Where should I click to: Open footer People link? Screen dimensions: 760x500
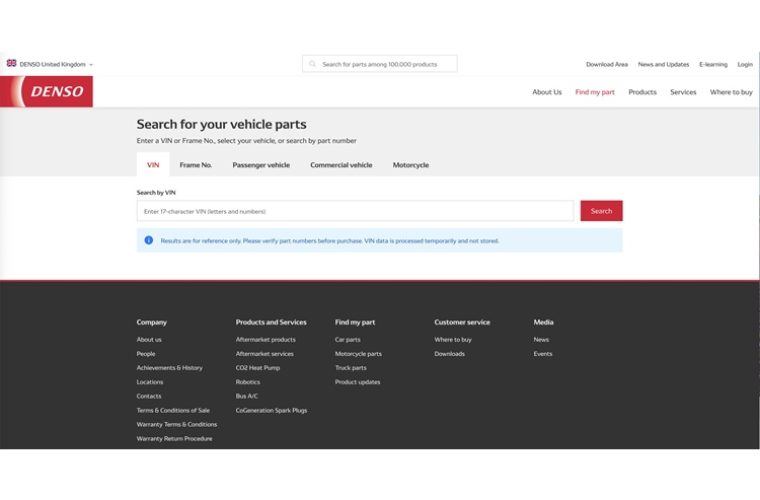point(146,354)
